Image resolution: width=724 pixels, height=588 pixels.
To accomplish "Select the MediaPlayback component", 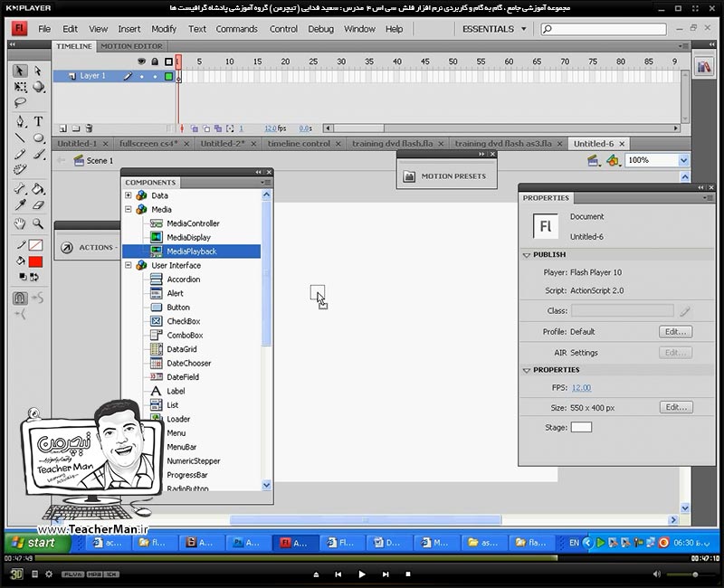I will [x=192, y=251].
